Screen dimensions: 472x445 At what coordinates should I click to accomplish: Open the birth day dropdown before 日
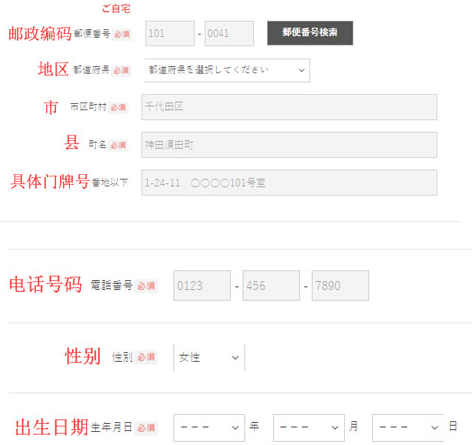408,428
